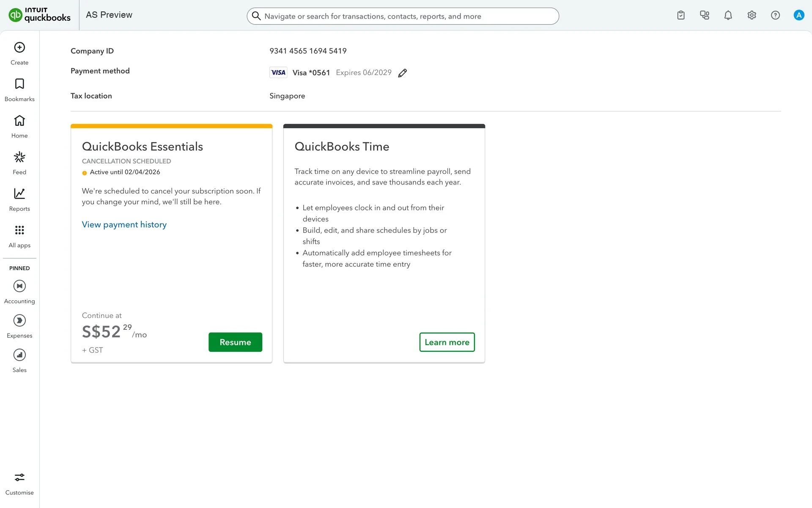Open the Help question mark icon
Viewport: 812px width, 508px height.
[x=775, y=15]
